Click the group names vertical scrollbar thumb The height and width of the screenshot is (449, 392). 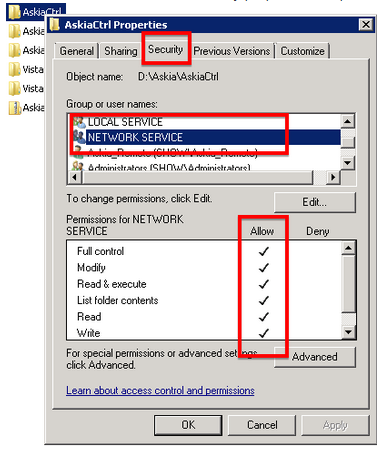(348, 143)
